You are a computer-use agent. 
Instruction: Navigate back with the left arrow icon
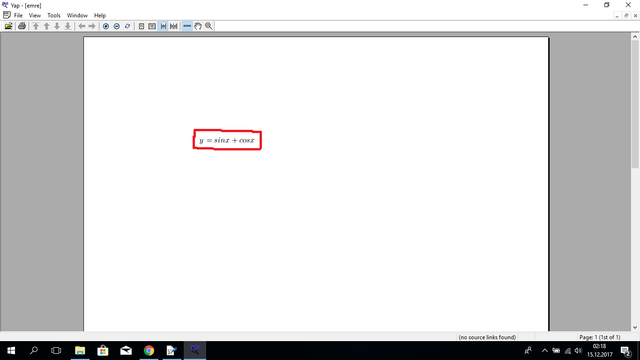point(82,26)
